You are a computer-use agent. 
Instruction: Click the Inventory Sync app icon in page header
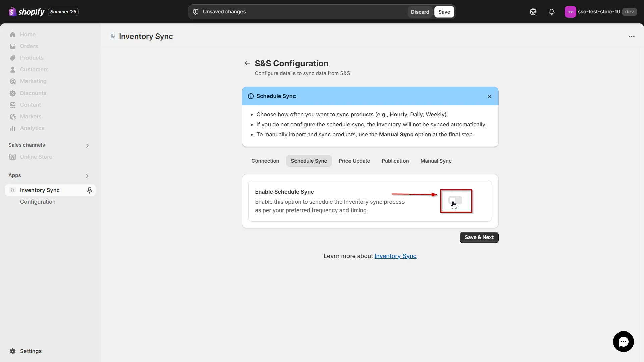pos(113,36)
